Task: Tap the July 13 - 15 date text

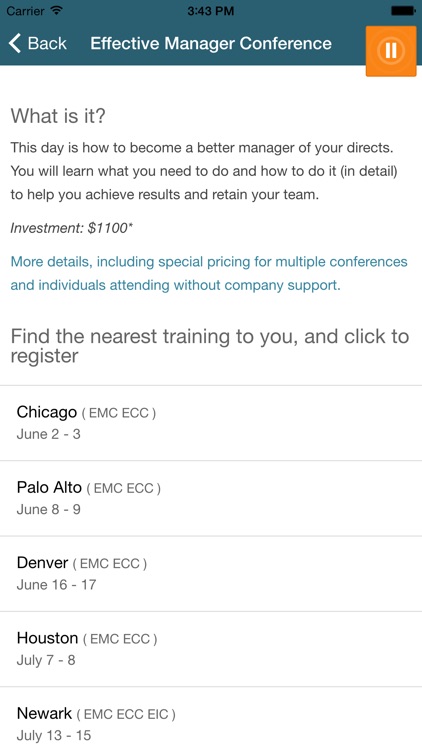Action: (x=54, y=735)
